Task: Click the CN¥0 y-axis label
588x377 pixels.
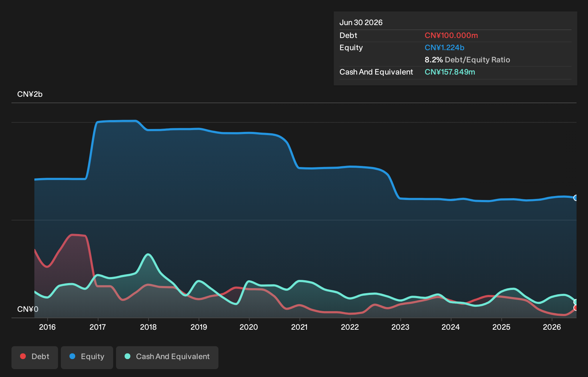Action: pos(28,309)
